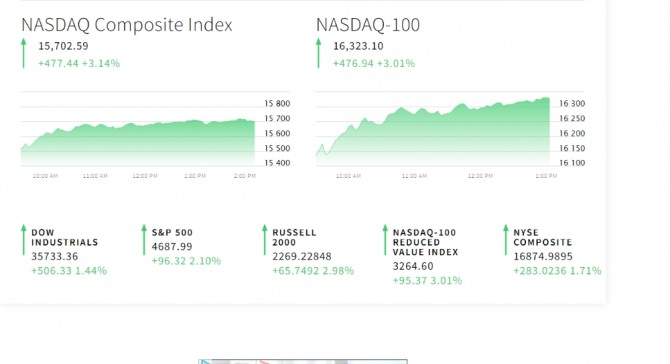
Task: Open the Dow Industrials index label
Action: point(65,238)
